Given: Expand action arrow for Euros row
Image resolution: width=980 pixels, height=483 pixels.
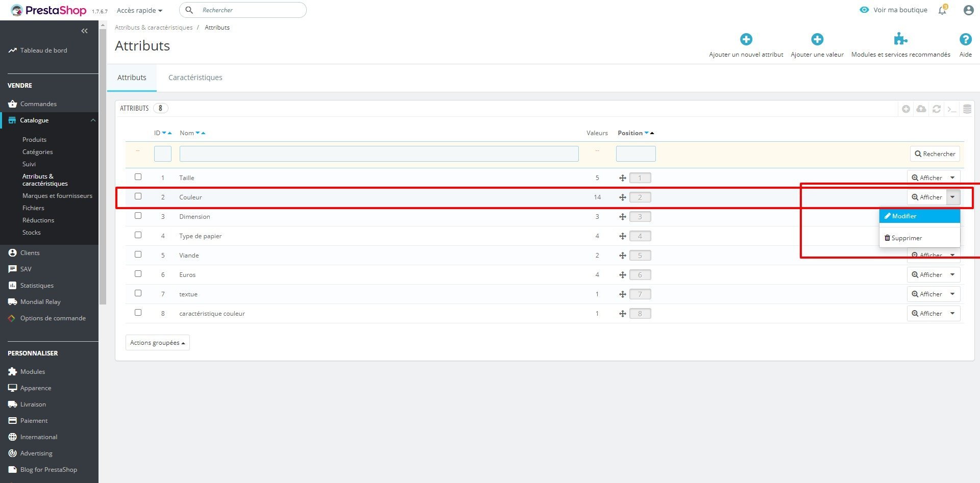Looking at the screenshot, I should point(952,275).
